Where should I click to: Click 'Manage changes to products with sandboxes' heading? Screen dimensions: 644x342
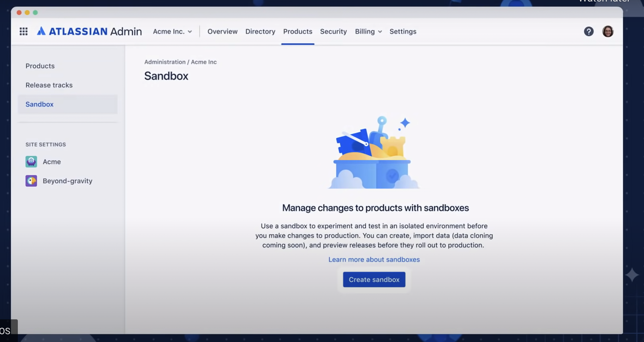point(375,208)
